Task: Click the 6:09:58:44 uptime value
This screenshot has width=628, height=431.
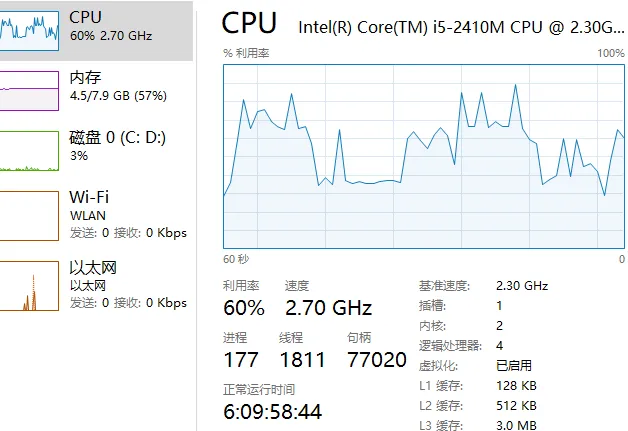Action: click(x=273, y=412)
